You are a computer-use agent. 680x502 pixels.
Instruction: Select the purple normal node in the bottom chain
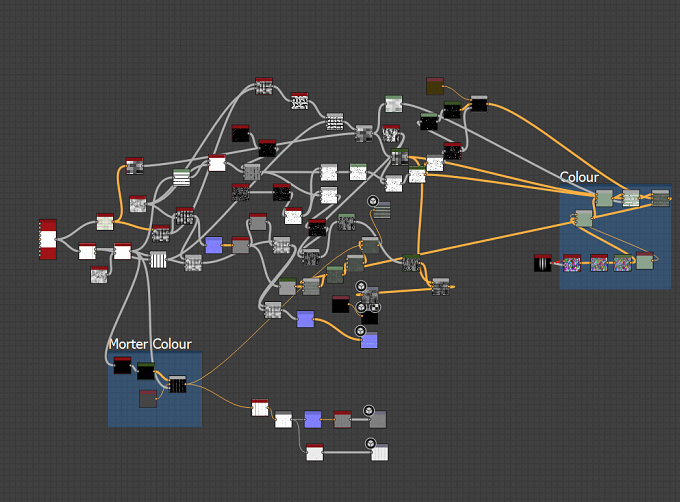pos(313,420)
